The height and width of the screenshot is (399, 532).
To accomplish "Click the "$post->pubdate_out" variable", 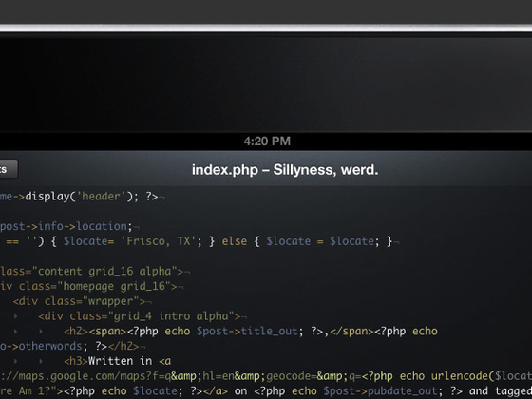I will (x=381, y=390).
